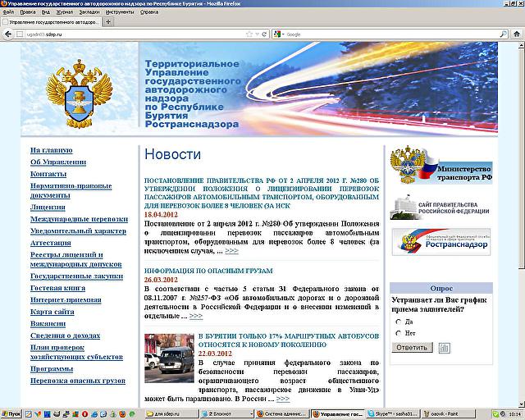
Task: Open the Программы link
Action: [52, 369]
